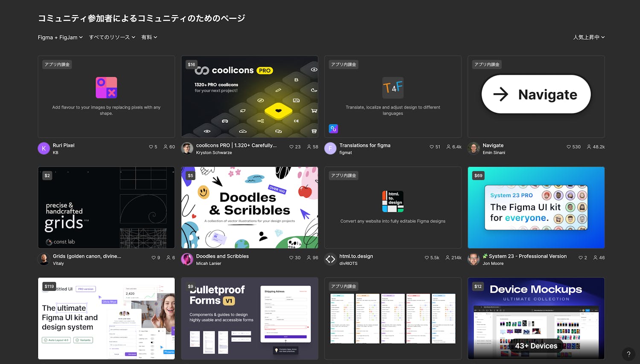This screenshot has height=364, width=640.
Task: Open the Navigate plugin thumbnail
Action: click(x=536, y=96)
